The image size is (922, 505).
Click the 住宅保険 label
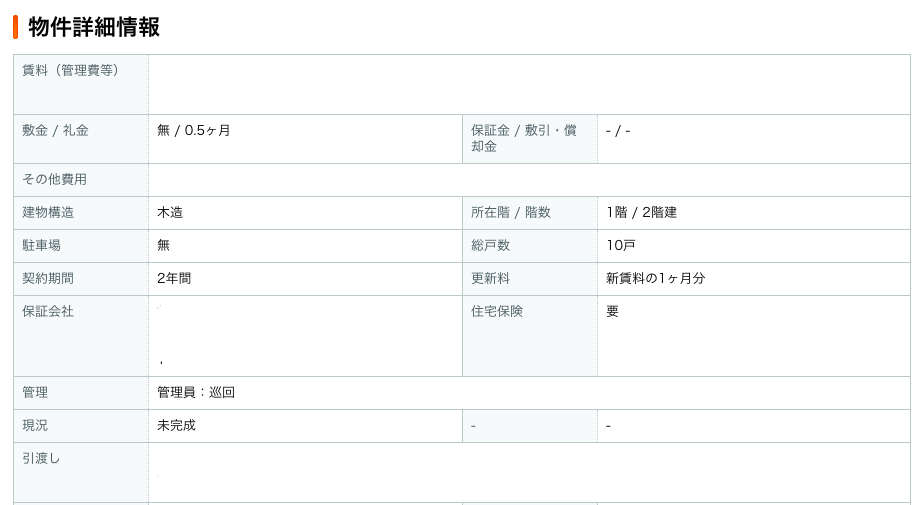pos(497,311)
